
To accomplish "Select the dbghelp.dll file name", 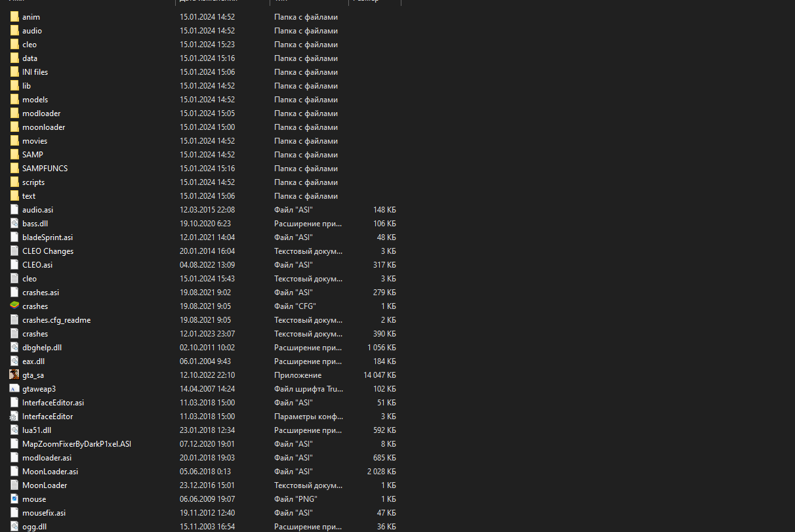I will [41, 348].
